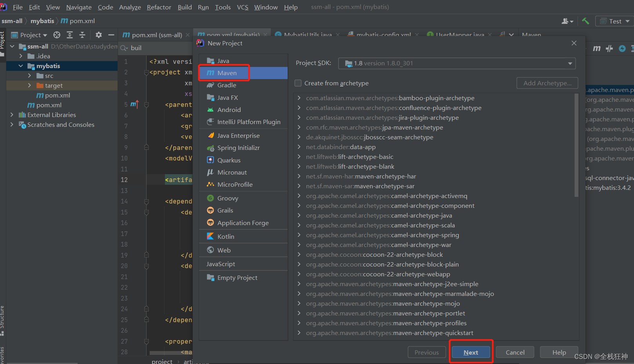Click the Cancel button

coord(515,352)
